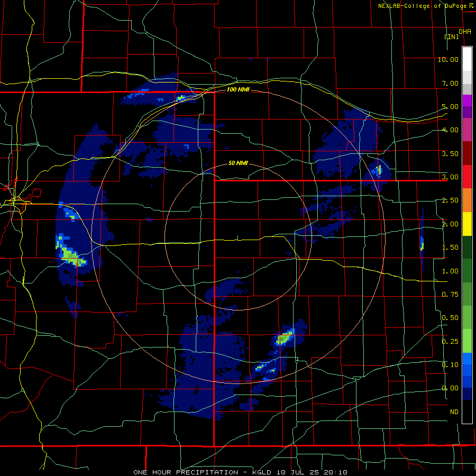Viewport: 476px width, 476px height.
Task: Select the 0.75 inch scale value
Action: tap(450, 295)
